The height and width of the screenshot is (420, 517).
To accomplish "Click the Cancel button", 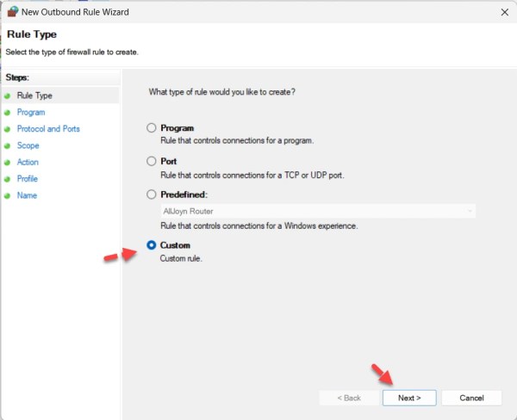I will pos(471,398).
